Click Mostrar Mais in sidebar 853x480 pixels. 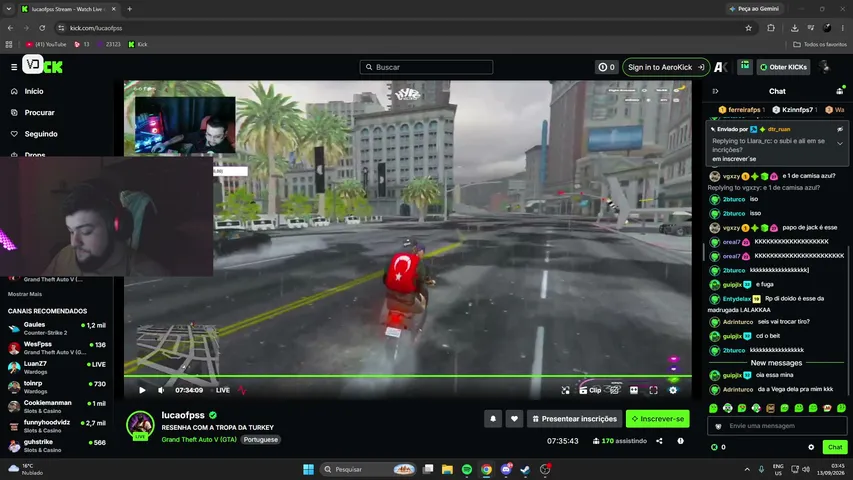24,294
